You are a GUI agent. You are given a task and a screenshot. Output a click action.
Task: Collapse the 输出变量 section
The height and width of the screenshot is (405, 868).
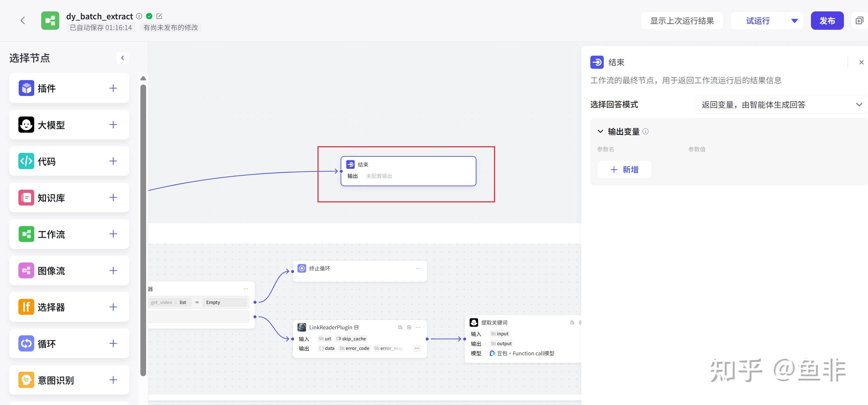coord(600,131)
